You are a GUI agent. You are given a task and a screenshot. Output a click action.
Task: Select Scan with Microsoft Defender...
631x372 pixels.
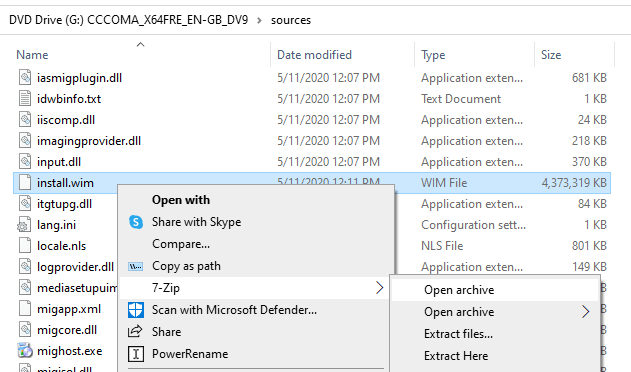click(x=234, y=310)
